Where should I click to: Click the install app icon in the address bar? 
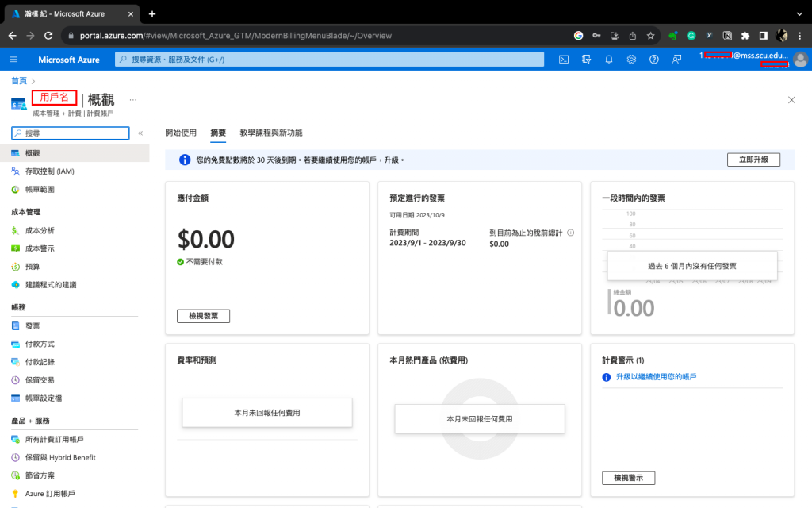[615, 36]
